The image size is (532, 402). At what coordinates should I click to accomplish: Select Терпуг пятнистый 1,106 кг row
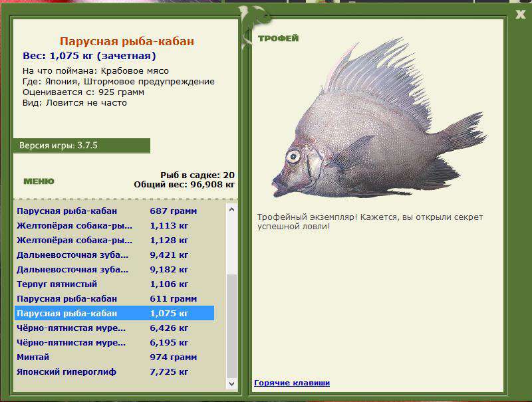[114, 284]
